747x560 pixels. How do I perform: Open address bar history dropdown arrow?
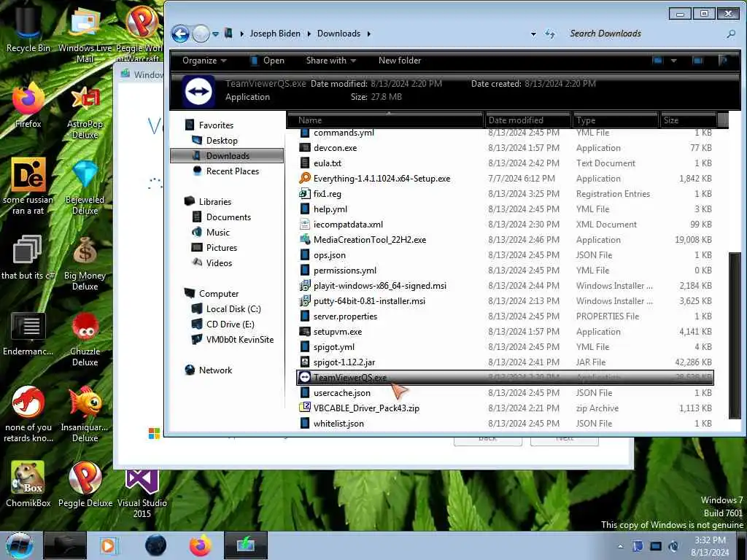click(533, 34)
